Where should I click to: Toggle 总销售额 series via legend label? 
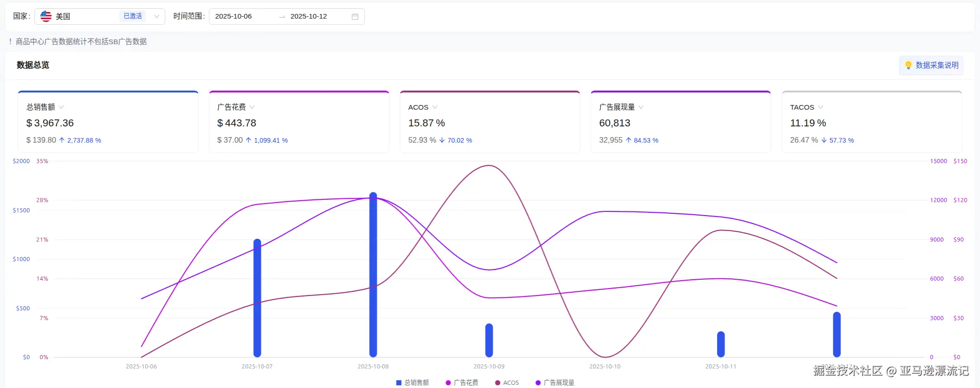point(416,382)
